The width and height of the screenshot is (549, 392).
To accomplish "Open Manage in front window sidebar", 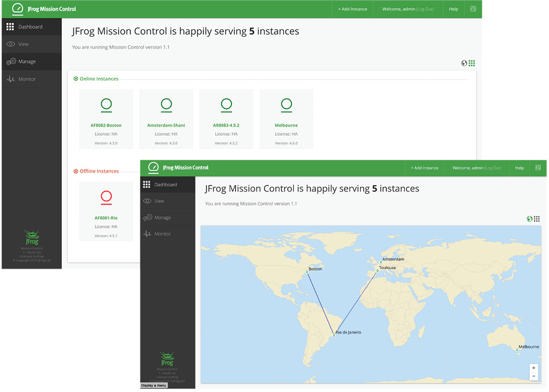I will (x=168, y=217).
